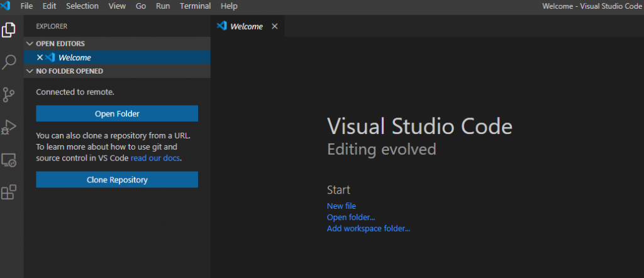The width and height of the screenshot is (644, 278).
Task: Follow the read our docs link
Action: pyautogui.click(x=155, y=158)
